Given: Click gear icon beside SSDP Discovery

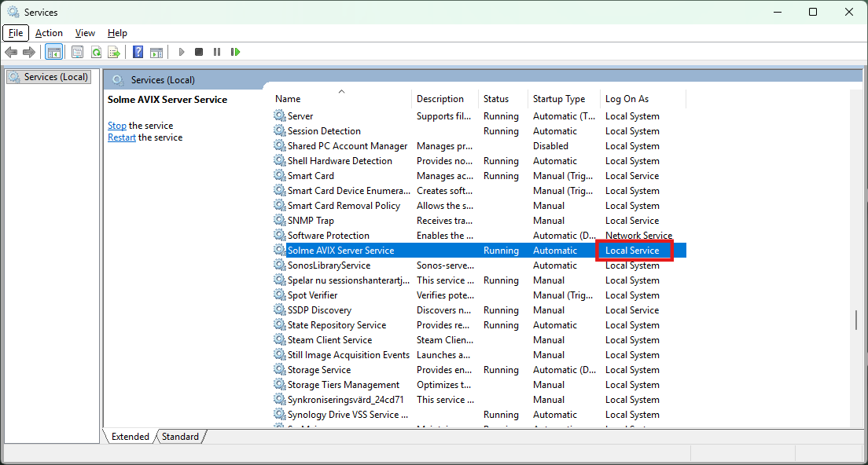Looking at the screenshot, I should tap(280, 309).
